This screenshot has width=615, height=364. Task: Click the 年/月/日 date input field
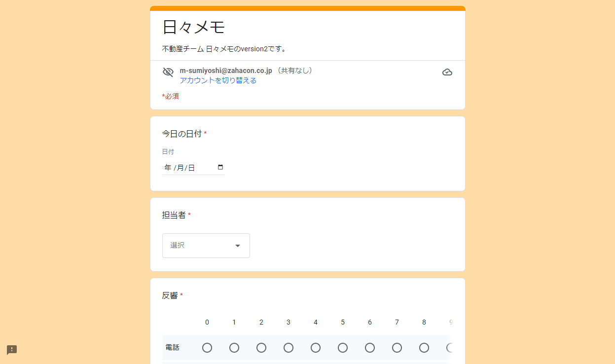[193, 167]
